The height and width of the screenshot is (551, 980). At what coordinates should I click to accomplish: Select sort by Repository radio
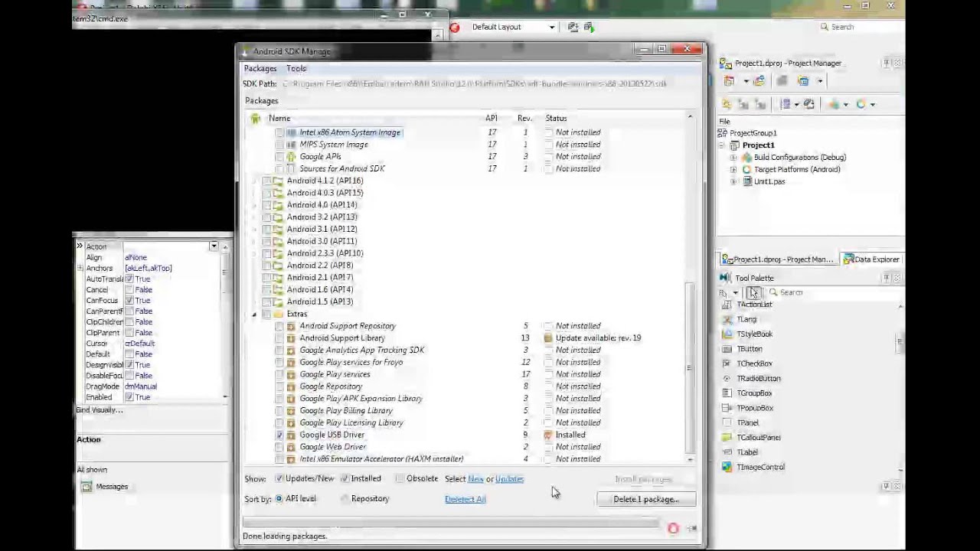[345, 498]
